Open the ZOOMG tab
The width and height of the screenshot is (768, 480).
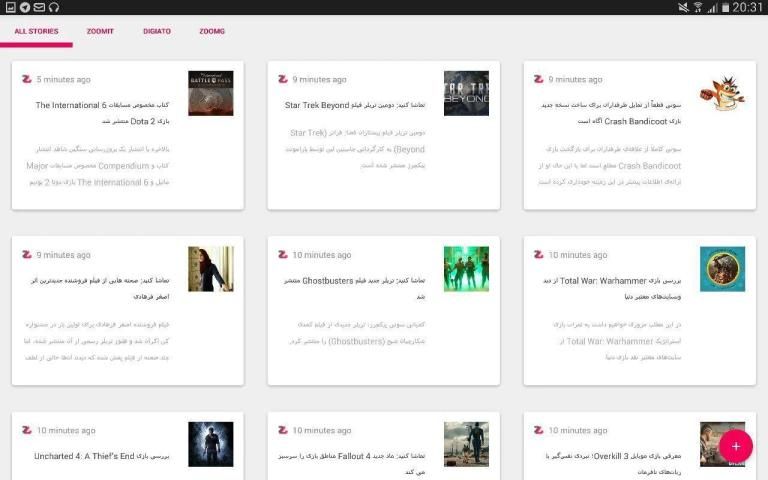click(212, 31)
